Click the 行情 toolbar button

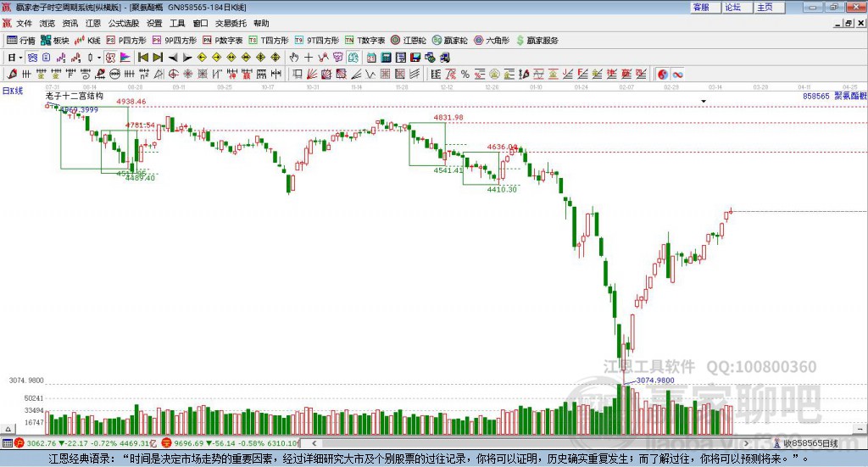(21, 41)
